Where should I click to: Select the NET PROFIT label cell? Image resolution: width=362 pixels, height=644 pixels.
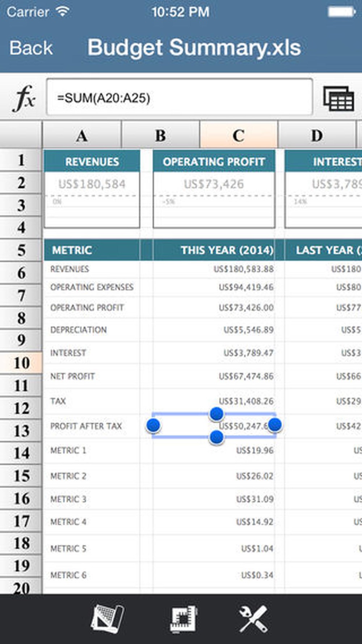pyautogui.click(x=92, y=376)
